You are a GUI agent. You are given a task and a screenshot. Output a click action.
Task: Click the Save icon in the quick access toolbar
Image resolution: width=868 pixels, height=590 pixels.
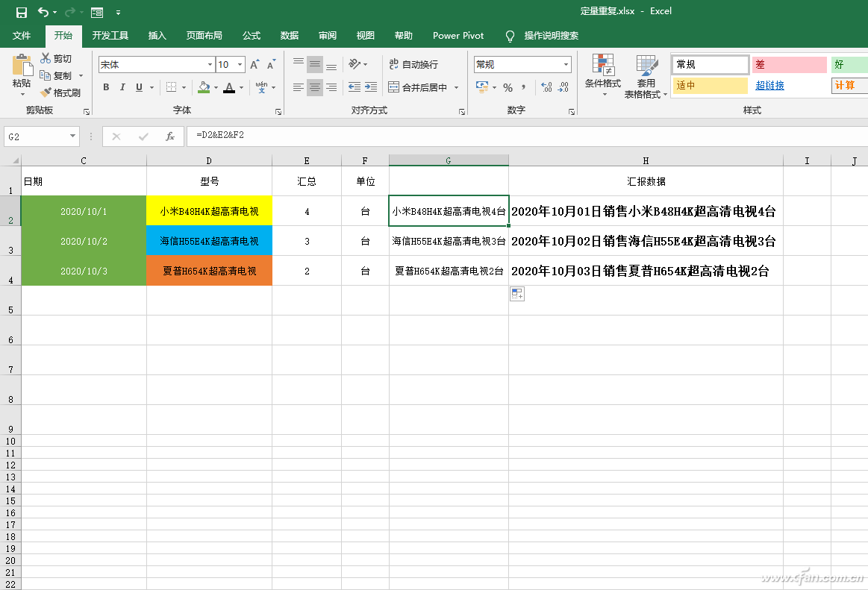pos(21,12)
